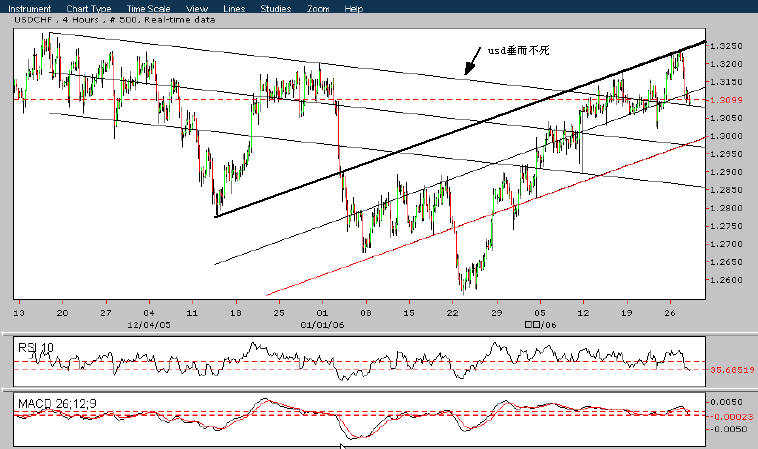758x449 pixels.
Task: Open the Studies menu
Action: [276, 9]
